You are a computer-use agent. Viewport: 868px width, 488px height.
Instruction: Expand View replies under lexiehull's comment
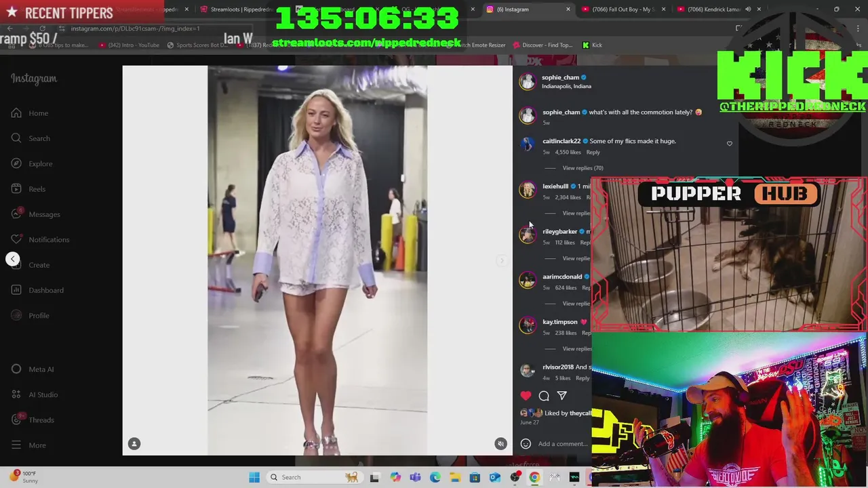point(576,213)
